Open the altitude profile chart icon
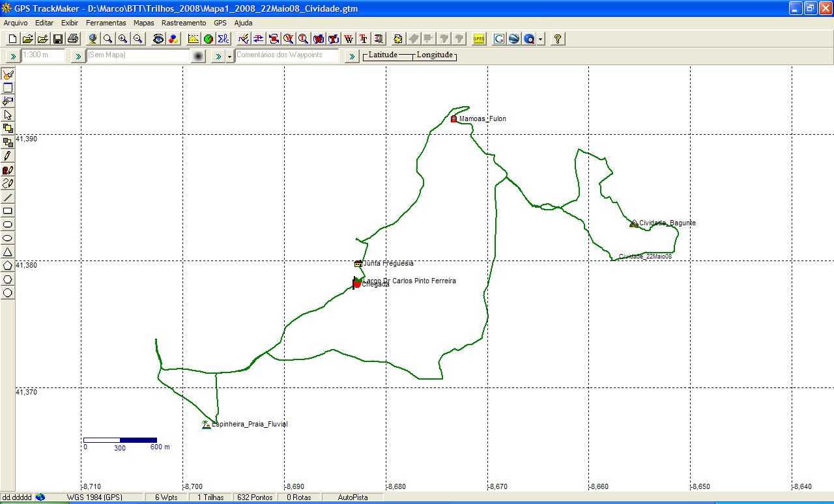 point(194,38)
